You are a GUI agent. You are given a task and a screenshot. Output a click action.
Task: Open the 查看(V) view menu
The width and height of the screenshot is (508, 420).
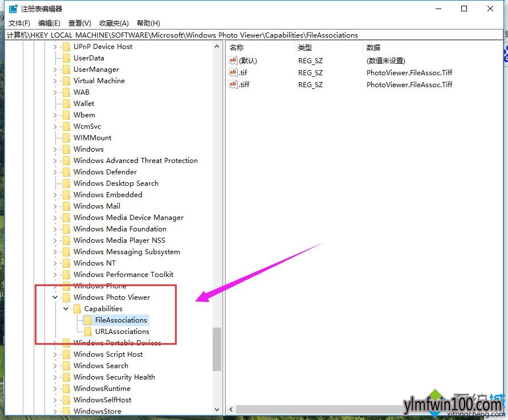point(80,23)
